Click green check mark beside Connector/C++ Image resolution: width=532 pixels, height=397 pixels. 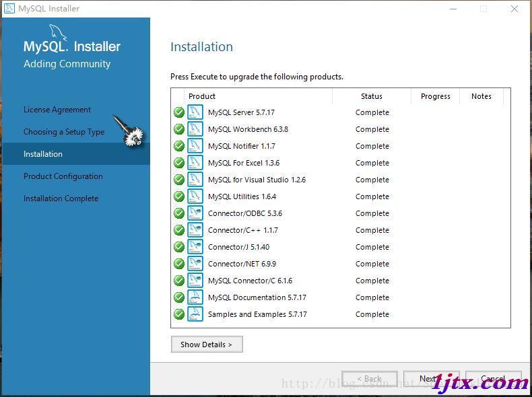click(x=179, y=230)
